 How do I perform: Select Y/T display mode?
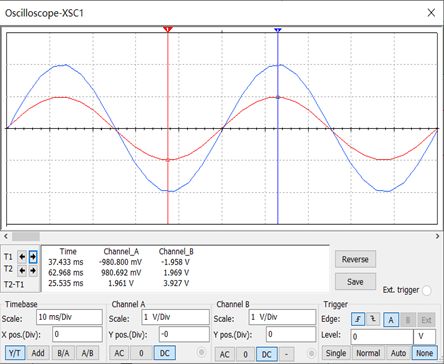[15, 353]
